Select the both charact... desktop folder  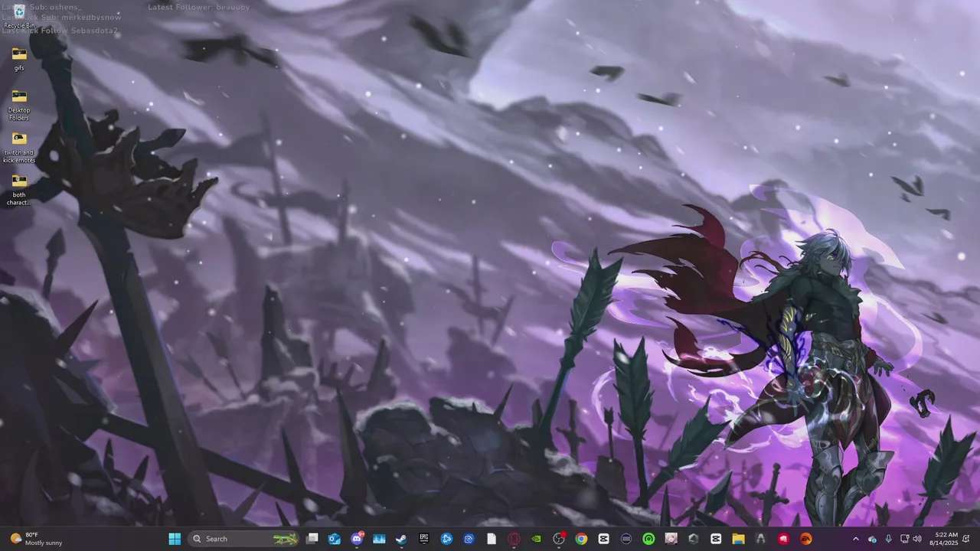click(19, 190)
